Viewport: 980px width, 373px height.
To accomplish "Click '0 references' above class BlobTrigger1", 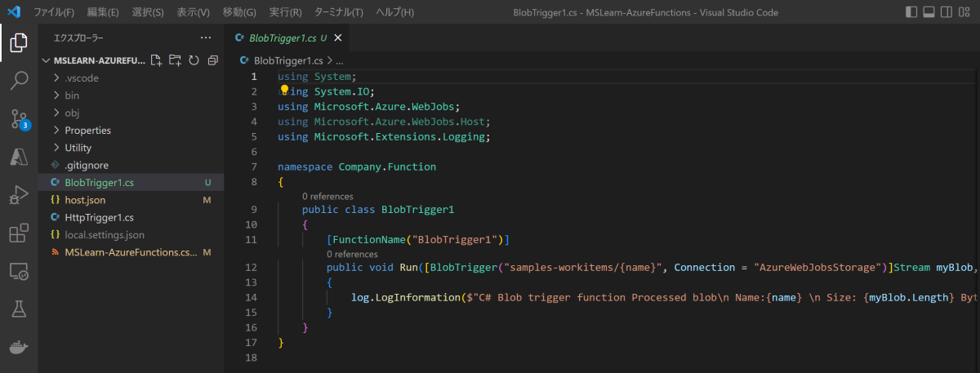I will click(327, 197).
